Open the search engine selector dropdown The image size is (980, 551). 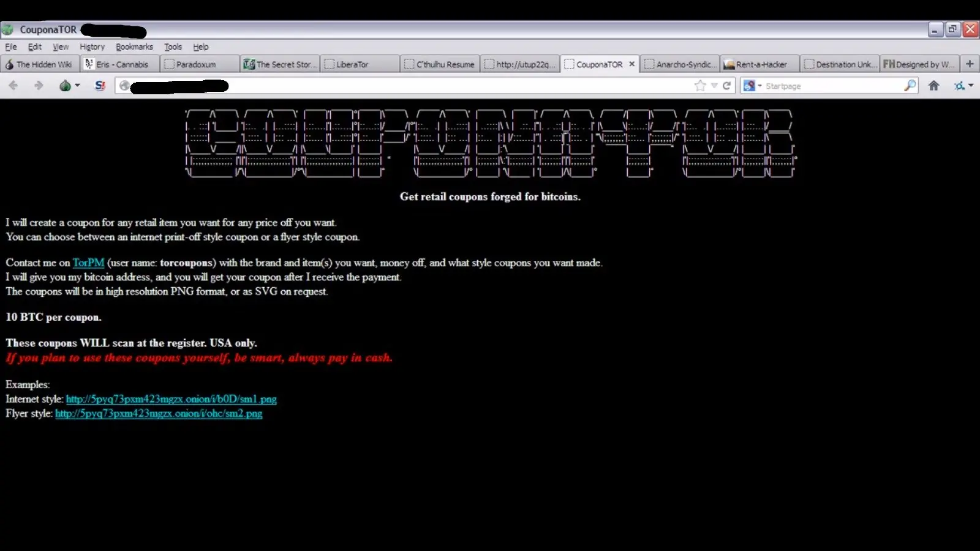click(759, 86)
